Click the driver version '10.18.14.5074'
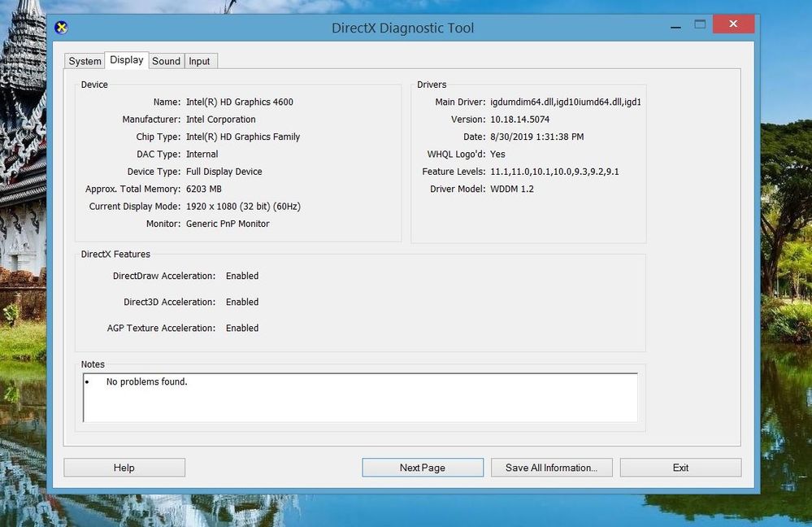The image size is (812, 527). (x=520, y=120)
